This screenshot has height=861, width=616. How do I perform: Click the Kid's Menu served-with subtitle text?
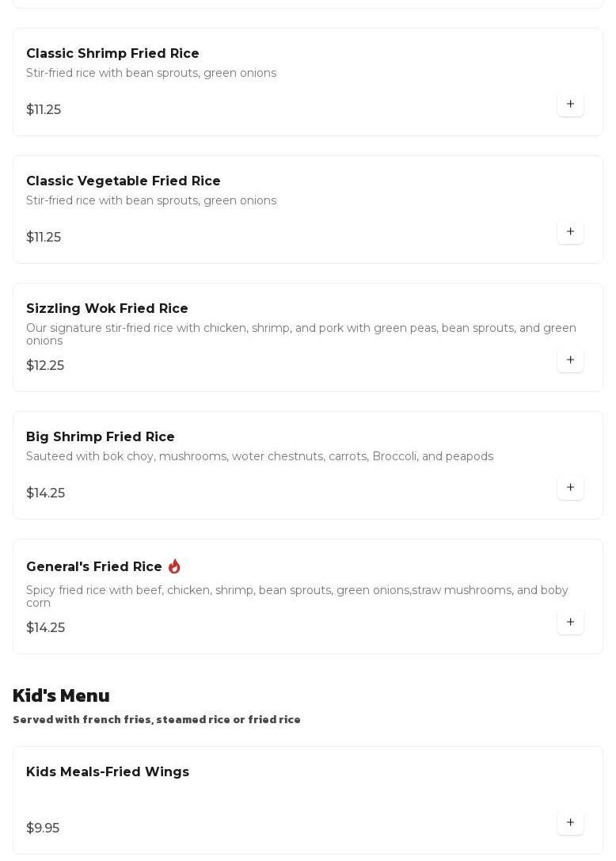tap(157, 719)
